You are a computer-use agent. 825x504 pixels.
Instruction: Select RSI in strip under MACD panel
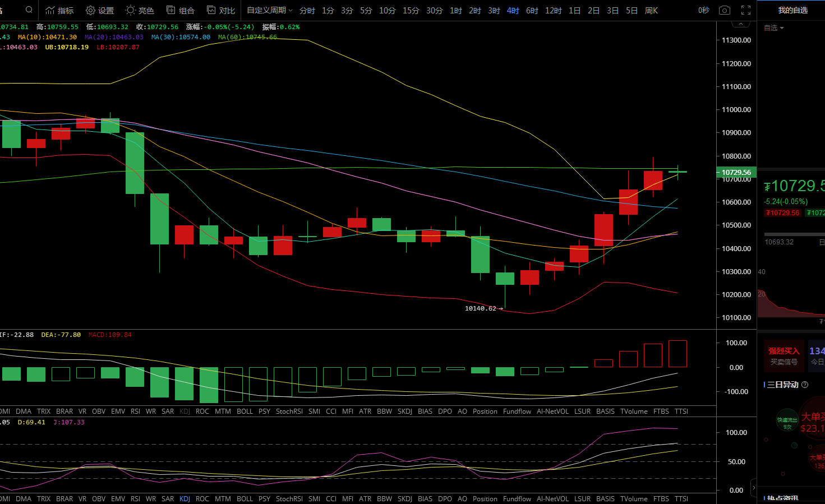click(x=135, y=411)
